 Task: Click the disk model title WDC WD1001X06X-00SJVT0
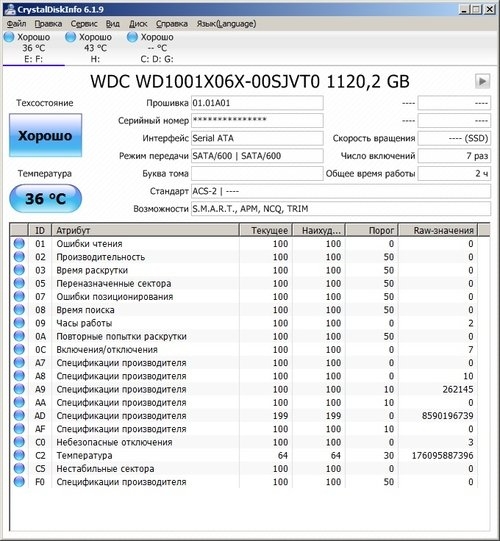point(205,81)
